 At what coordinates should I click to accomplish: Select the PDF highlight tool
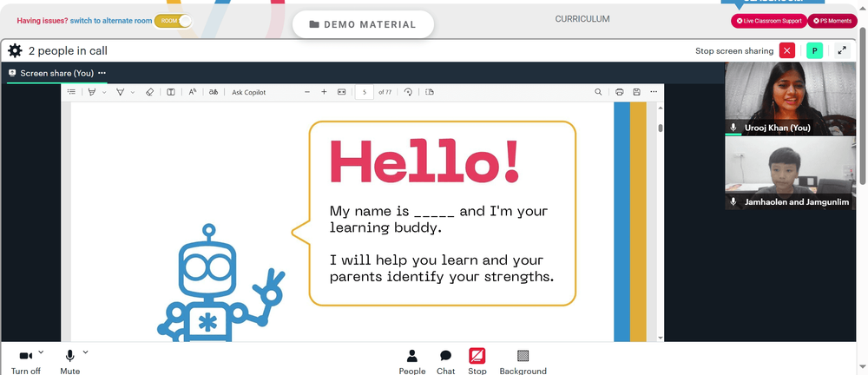92,92
